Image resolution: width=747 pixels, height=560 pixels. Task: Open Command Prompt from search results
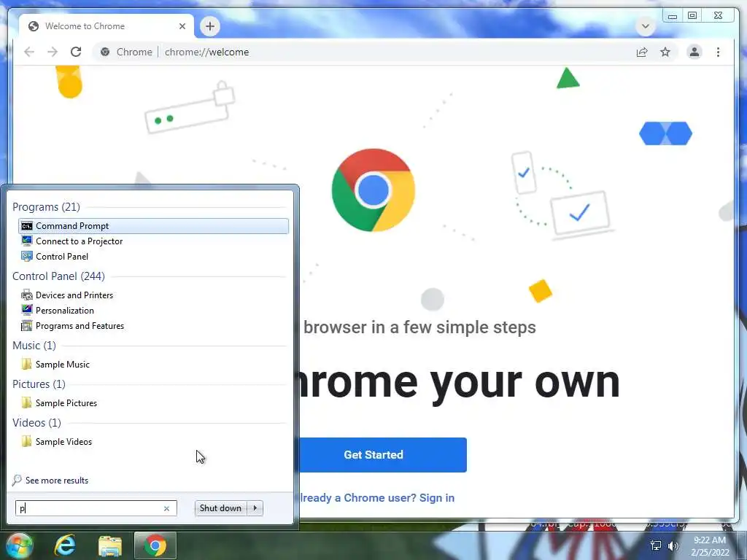click(x=153, y=226)
